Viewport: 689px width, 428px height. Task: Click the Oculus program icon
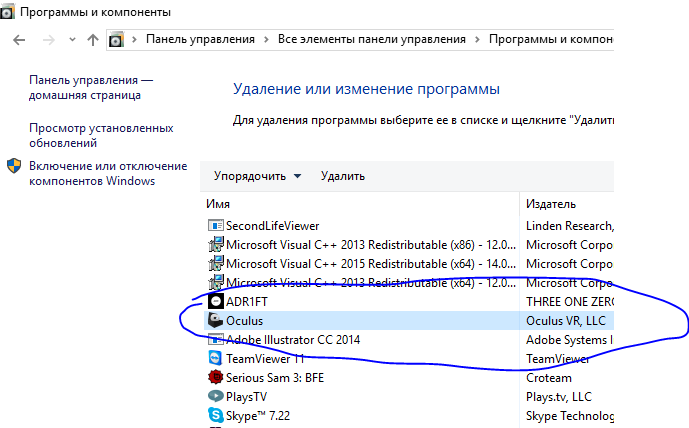tap(215, 320)
